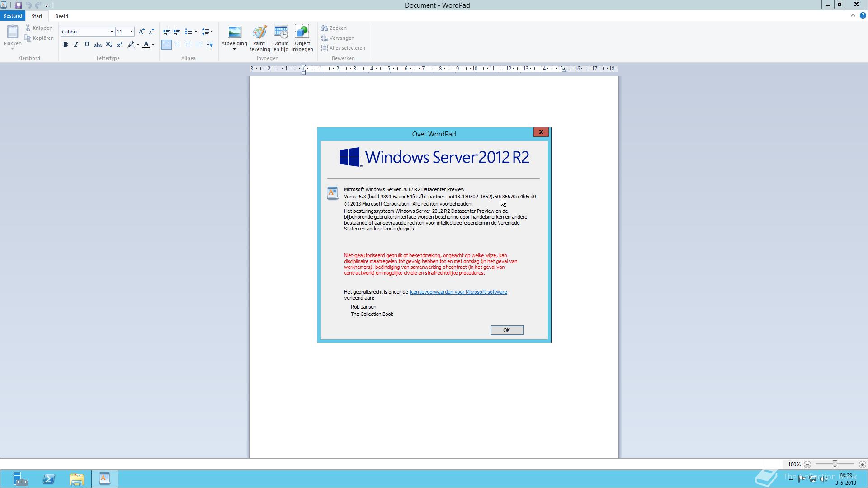Click the Undo arrow in title bar
This screenshot has height=488, width=868.
click(28, 5)
